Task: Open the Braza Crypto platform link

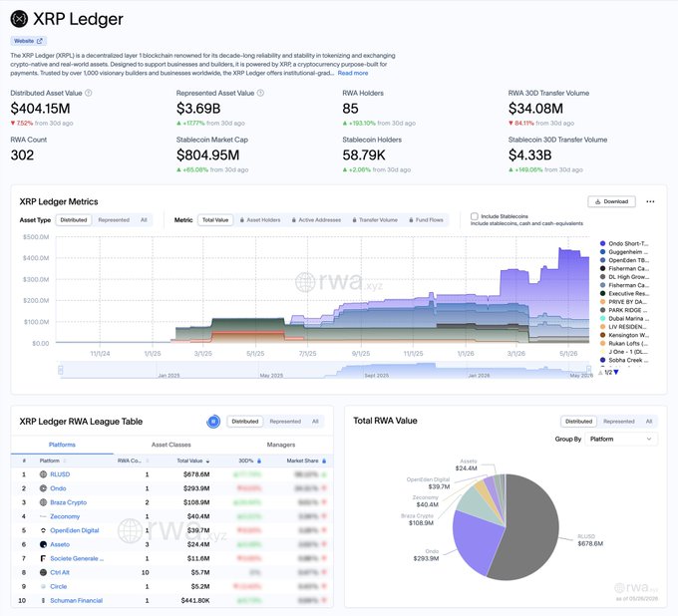Action: [x=69, y=502]
